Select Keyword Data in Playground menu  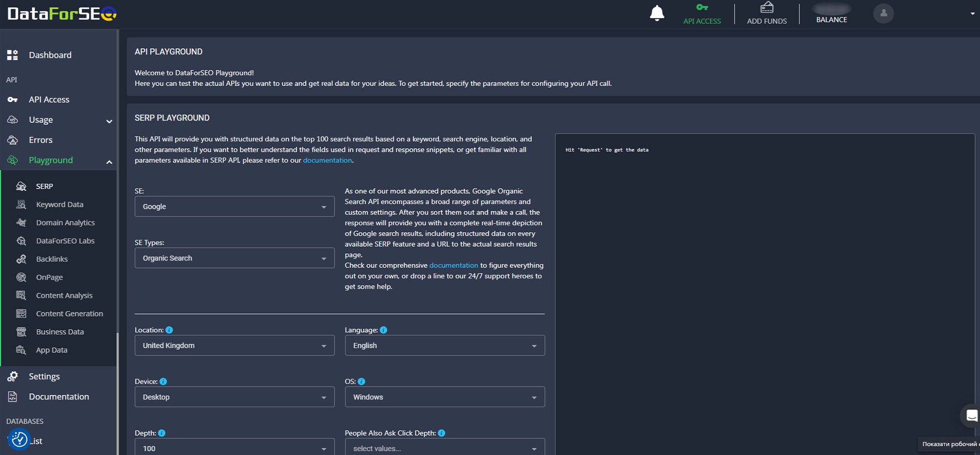point(60,205)
